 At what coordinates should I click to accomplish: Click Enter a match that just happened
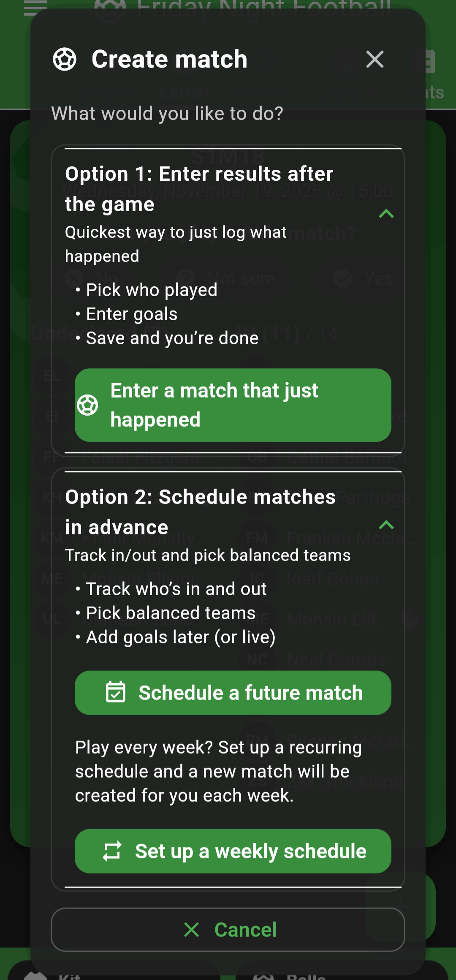[233, 405]
